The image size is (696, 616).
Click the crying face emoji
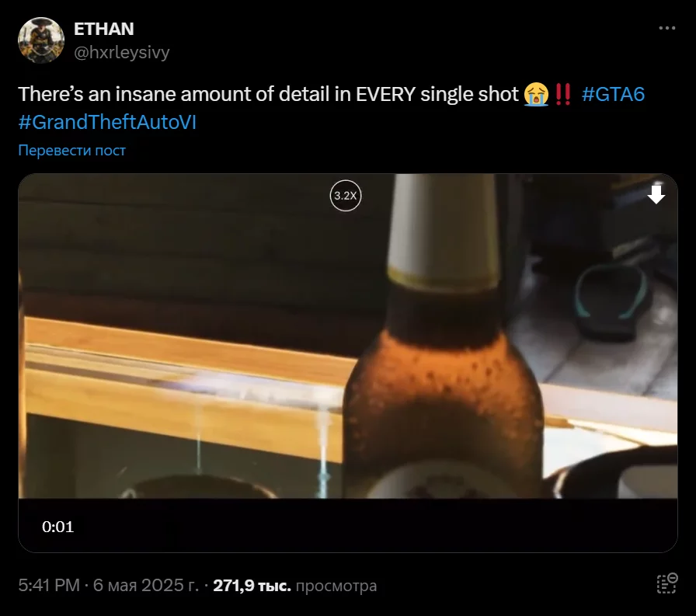[536, 95]
